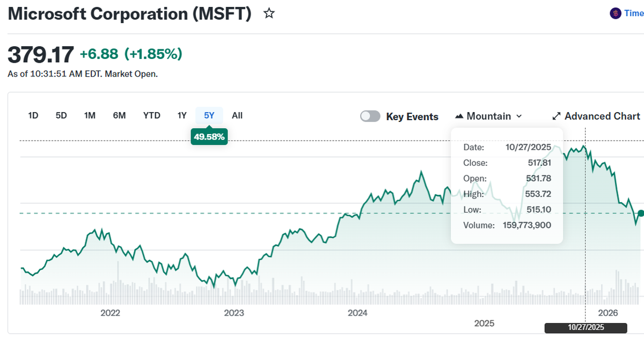This screenshot has width=644, height=338.
Task: Click the expand-arrows icon beside Advanced Chart
Action: [557, 116]
